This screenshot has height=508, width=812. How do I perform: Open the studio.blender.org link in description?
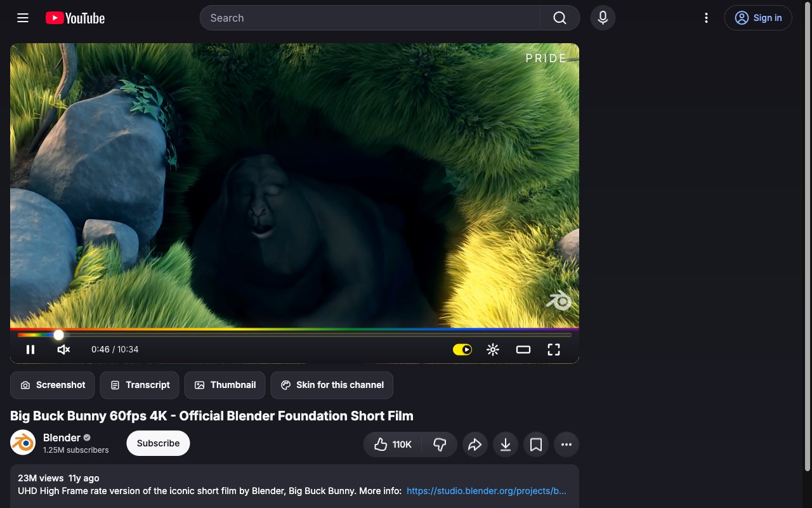[x=487, y=491]
